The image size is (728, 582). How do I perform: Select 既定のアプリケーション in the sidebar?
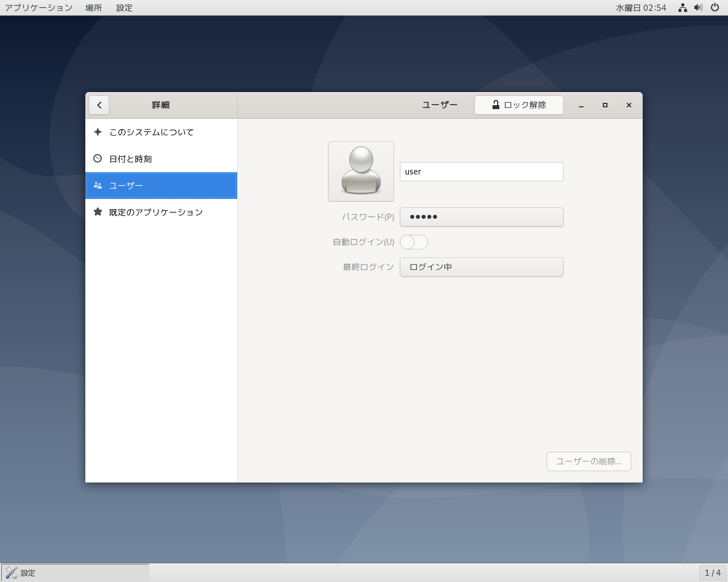[x=161, y=212]
